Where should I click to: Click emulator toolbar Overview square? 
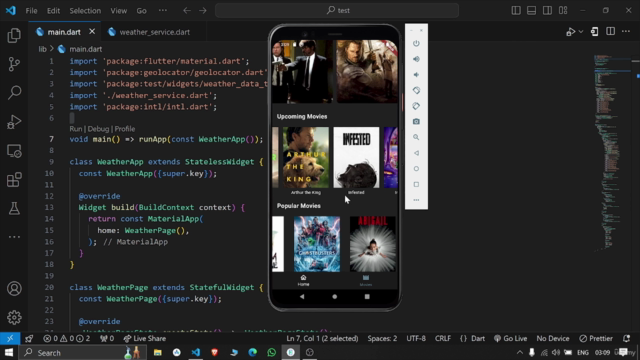416,184
